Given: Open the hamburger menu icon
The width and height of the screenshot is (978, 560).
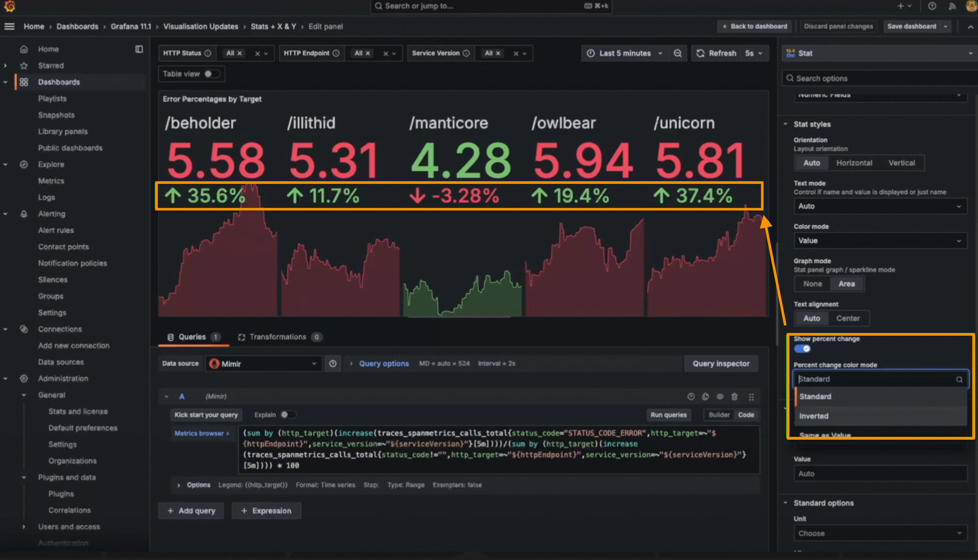Looking at the screenshot, I should coord(9,27).
